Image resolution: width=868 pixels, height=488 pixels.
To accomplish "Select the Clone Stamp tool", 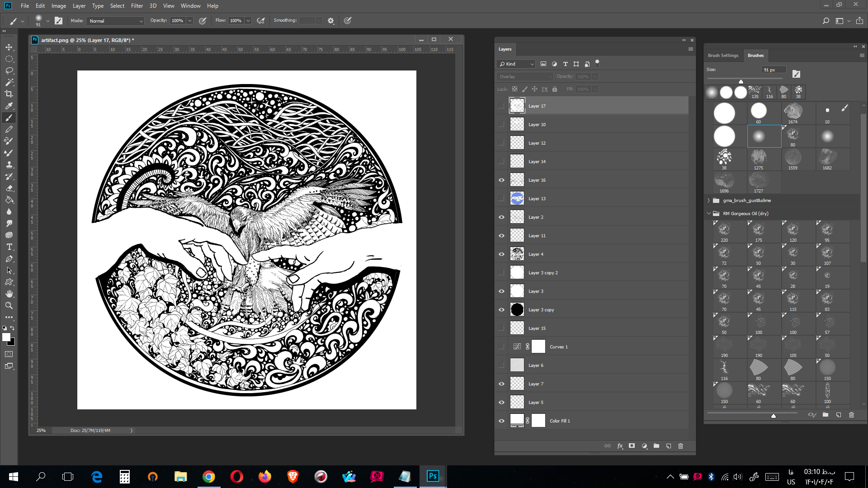I will (x=9, y=164).
